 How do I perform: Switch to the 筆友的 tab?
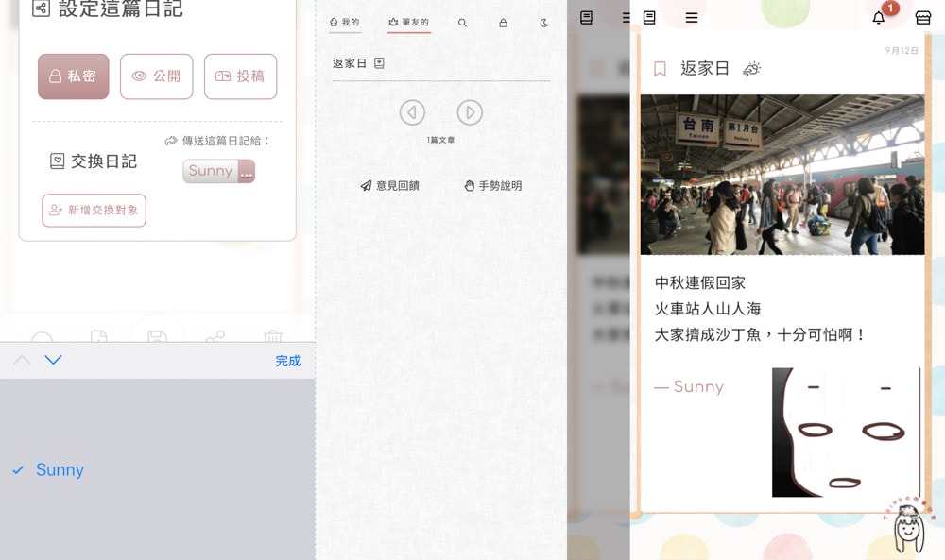coord(408,23)
